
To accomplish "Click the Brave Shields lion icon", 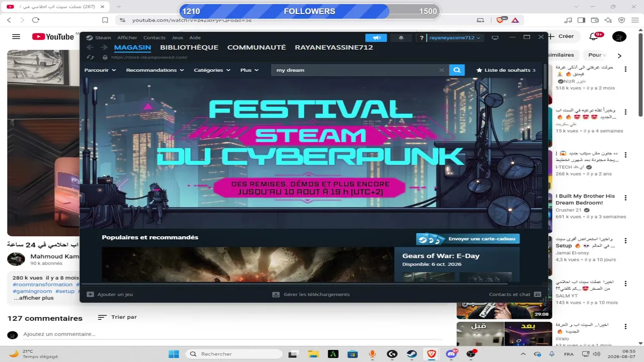I will (x=500, y=20).
